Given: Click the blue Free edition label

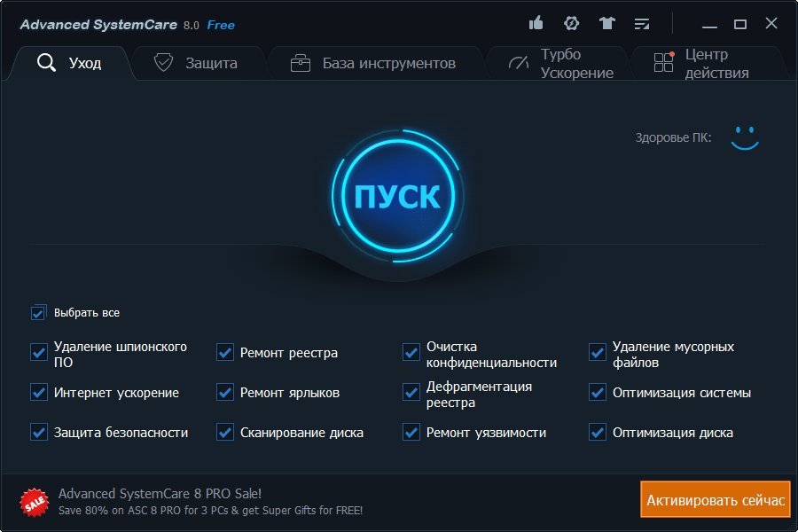Looking at the screenshot, I should pyautogui.click(x=221, y=25).
